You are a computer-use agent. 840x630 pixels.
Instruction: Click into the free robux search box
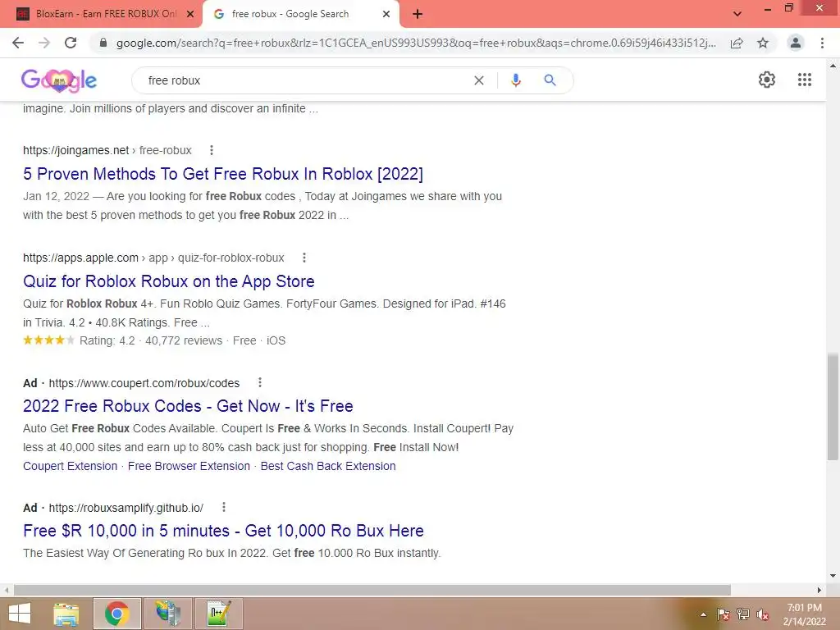pyautogui.click(x=305, y=80)
